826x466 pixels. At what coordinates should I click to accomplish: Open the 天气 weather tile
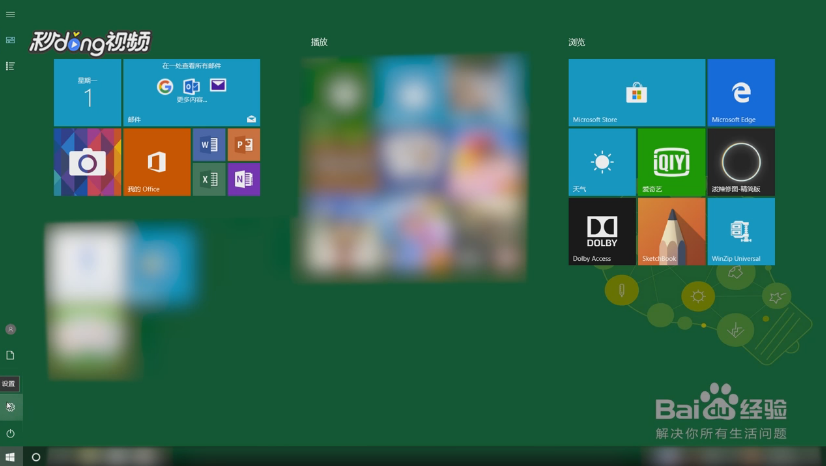[x=602, y=162]
